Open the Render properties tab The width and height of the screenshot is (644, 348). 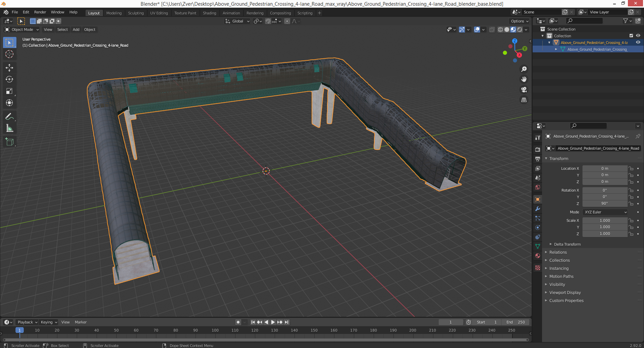(x=538, y=149)
